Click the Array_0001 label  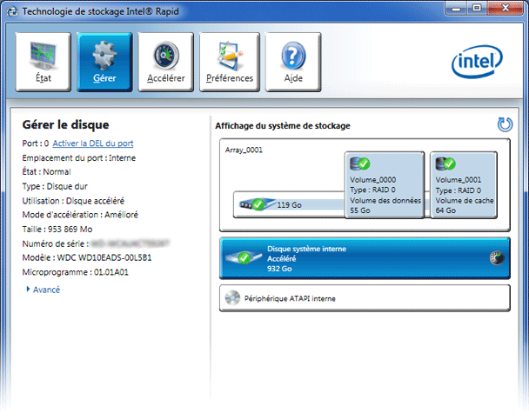243,150
